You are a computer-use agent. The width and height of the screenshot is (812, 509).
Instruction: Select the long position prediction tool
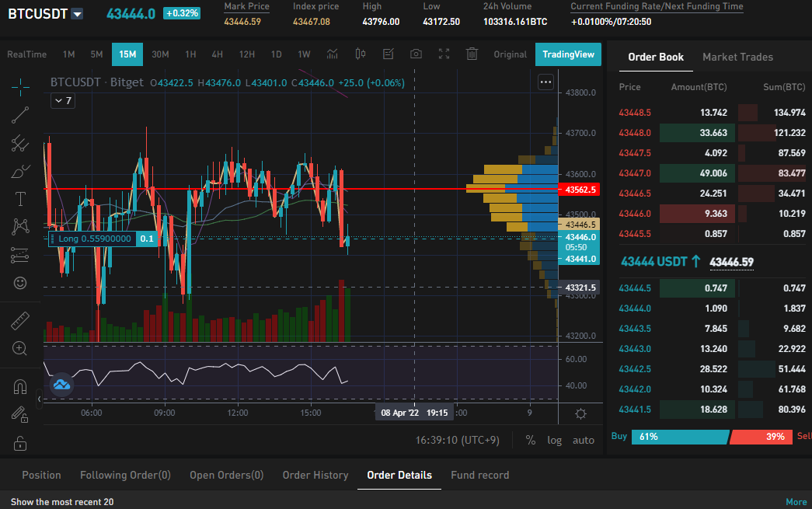(20, 255)
